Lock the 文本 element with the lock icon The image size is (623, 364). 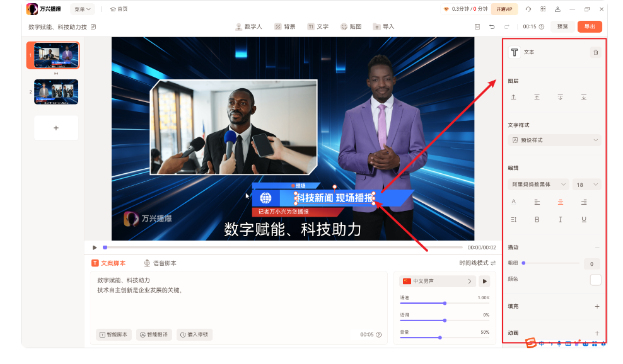(x=595, y=52)
